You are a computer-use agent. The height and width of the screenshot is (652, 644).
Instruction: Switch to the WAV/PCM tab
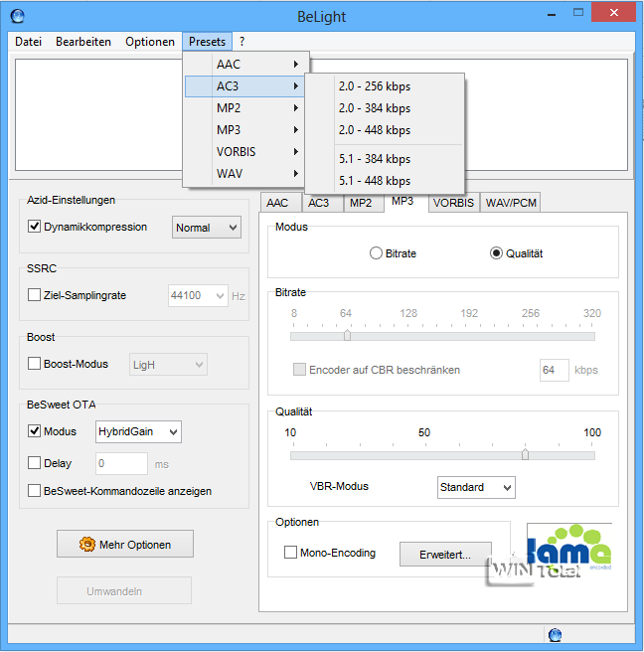pyautogui.click(x=511, y=203)
